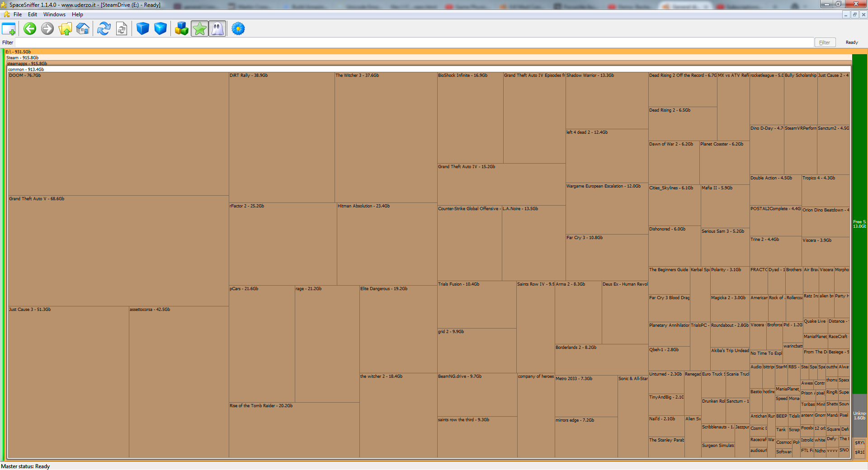This screenshot has height=470, width=868.
Task: Apply the filter with Filter button
Action: click(825, 42)
